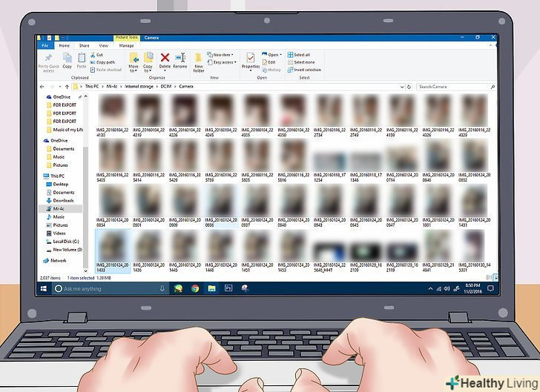Click the History command

pyautogui.click(x=271, y=70)
